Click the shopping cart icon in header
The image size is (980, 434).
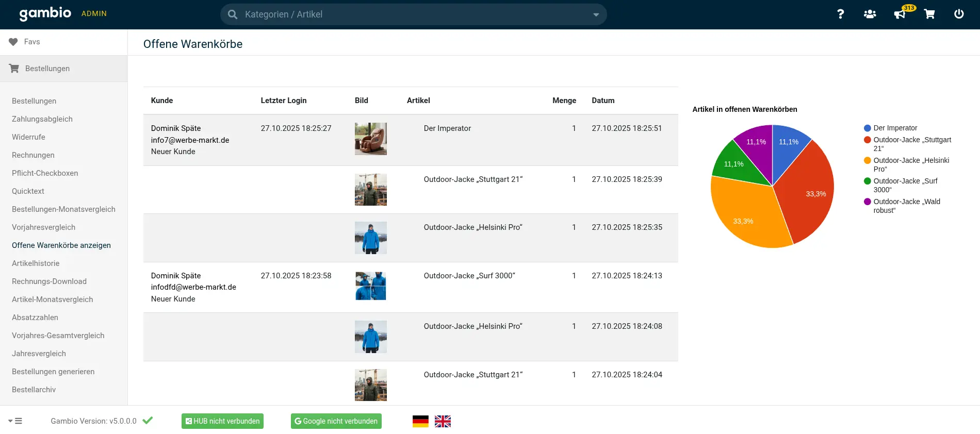coord(929,14)
